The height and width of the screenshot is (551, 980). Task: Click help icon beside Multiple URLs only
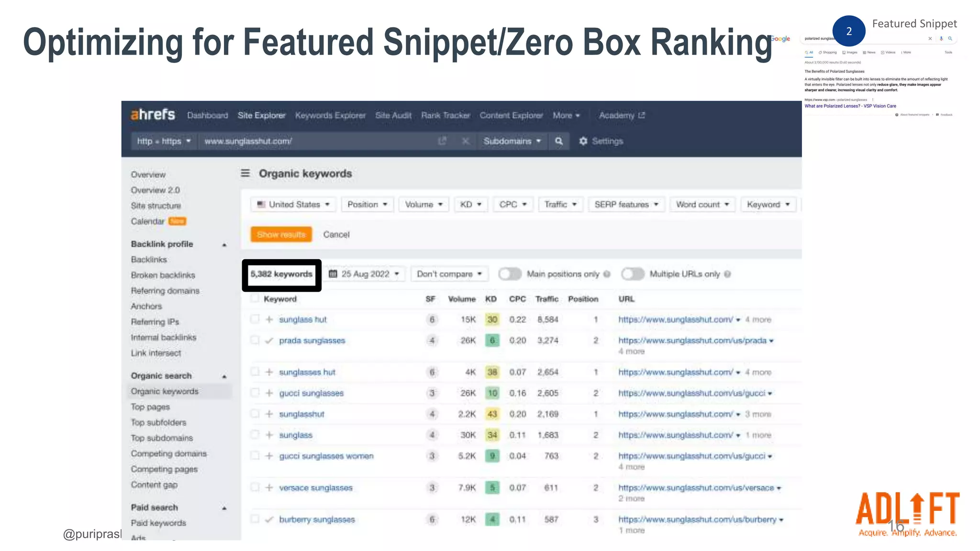point(727,274)
